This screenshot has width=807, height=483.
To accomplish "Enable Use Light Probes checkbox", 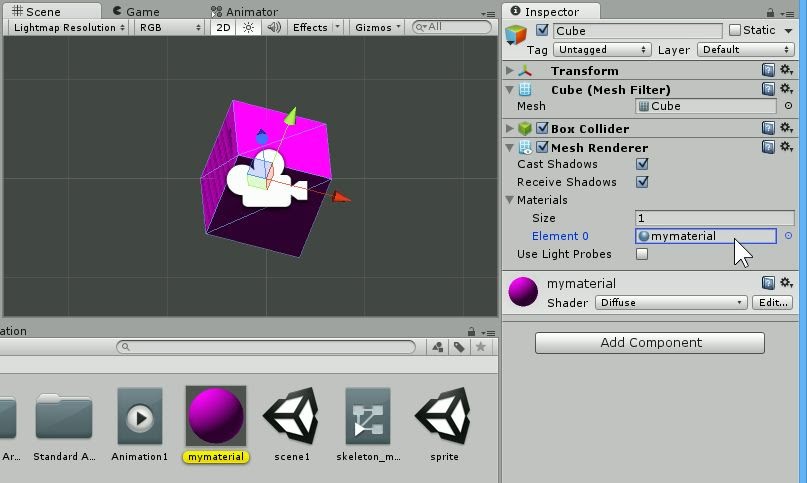I will point(642,254).
